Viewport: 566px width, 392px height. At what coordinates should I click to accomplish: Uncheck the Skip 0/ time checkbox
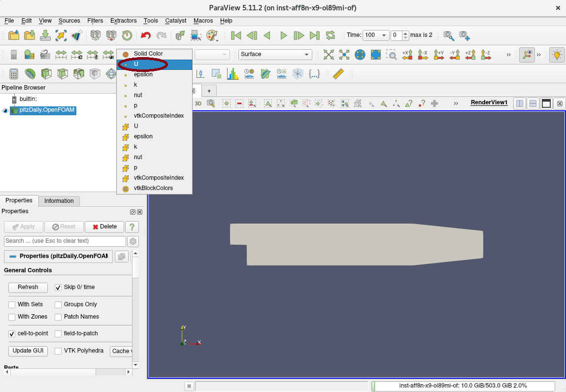coord(58,287)
